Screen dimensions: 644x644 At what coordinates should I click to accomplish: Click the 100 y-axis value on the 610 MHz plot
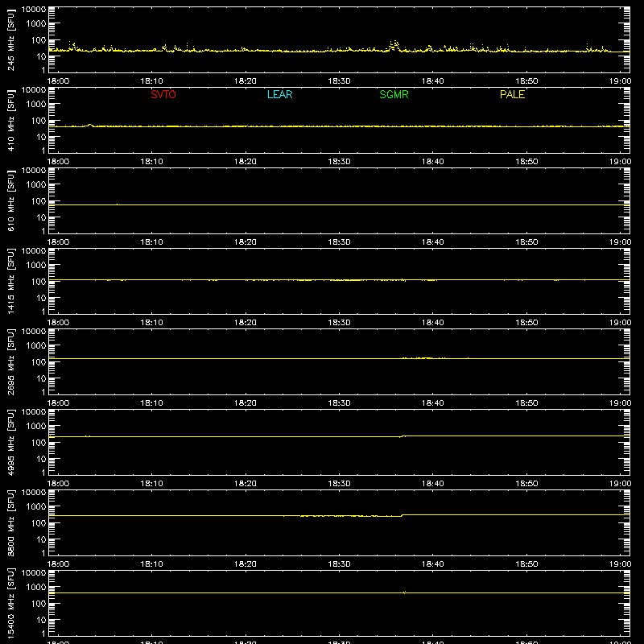39,201
